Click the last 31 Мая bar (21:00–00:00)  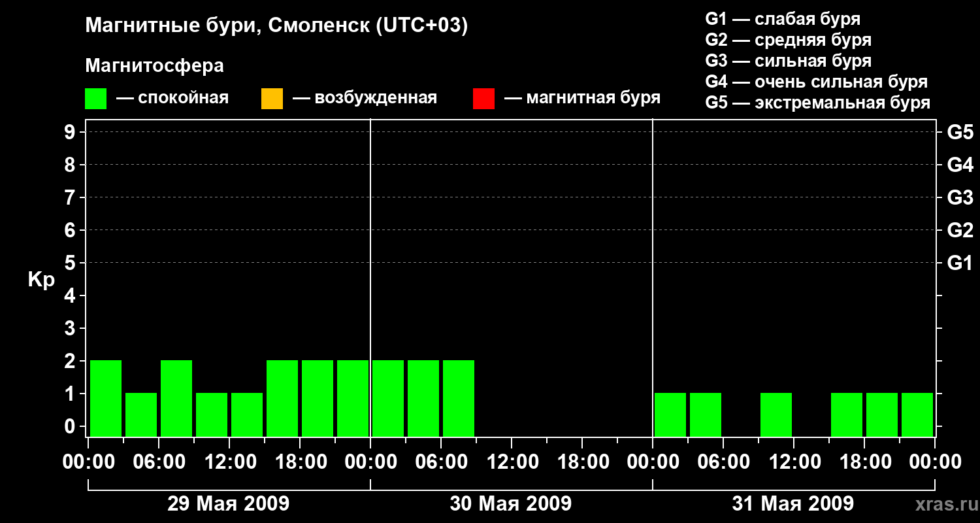click(x=917, y=414)
